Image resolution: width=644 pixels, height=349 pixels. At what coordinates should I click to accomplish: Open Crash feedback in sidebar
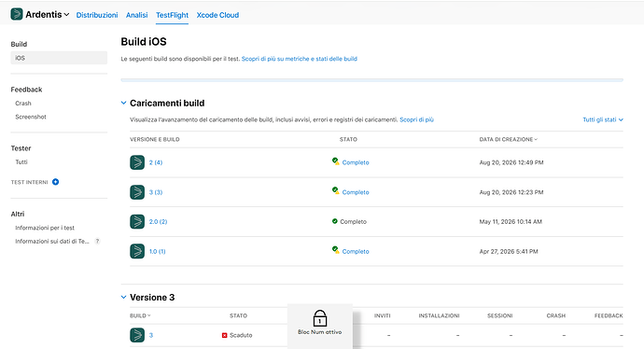(23, 103)
